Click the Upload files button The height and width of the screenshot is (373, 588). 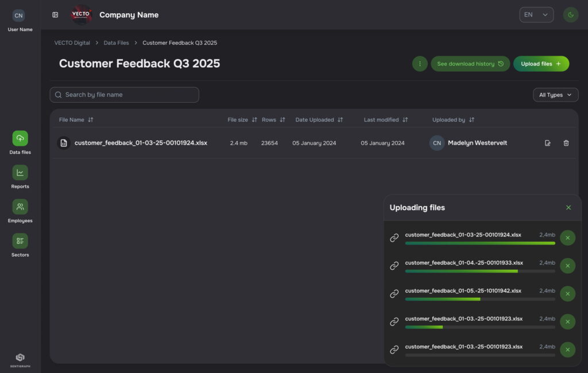pyautogui.click(x=541, y=64)
